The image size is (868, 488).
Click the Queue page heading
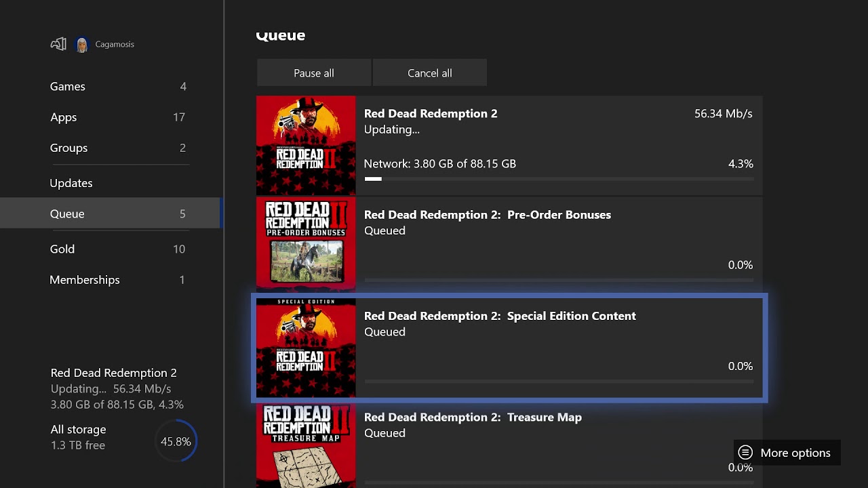[281, 36]
